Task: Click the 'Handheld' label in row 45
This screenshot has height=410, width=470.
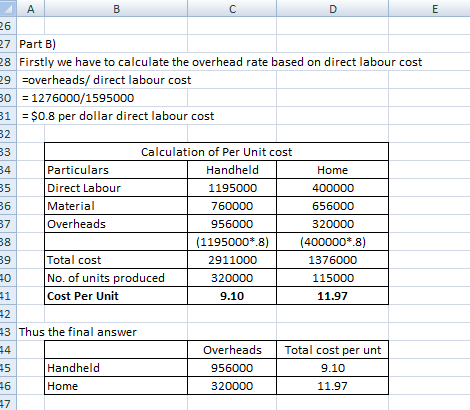Action: click(116, 368)
